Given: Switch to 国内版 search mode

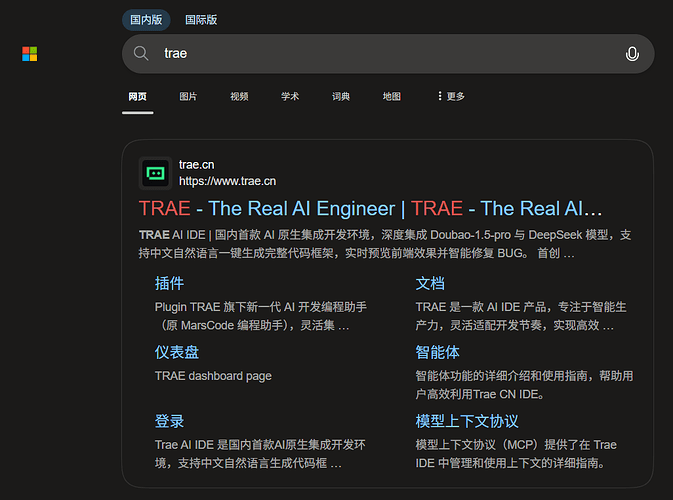Looking at the screenshot, I should click(x=146, y=20).
